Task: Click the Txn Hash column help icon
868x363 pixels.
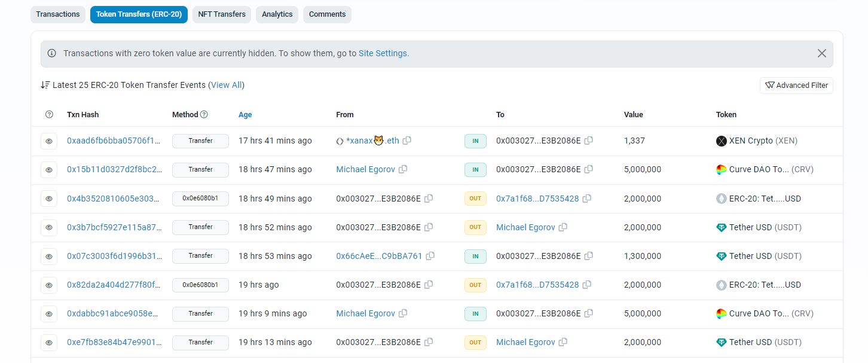Action: point(50,115)
